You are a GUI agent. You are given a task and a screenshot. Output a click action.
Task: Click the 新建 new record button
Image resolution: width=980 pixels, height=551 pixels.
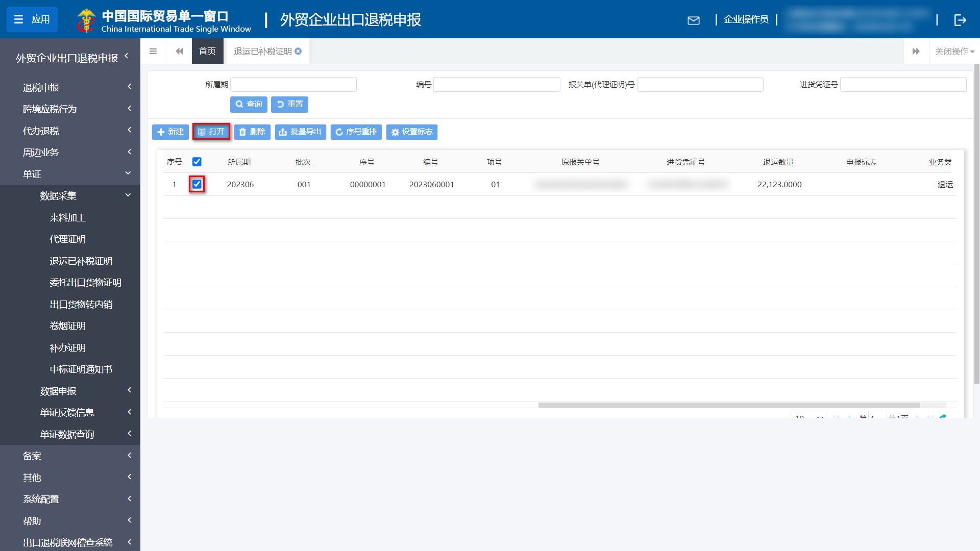tap(170, 132)
